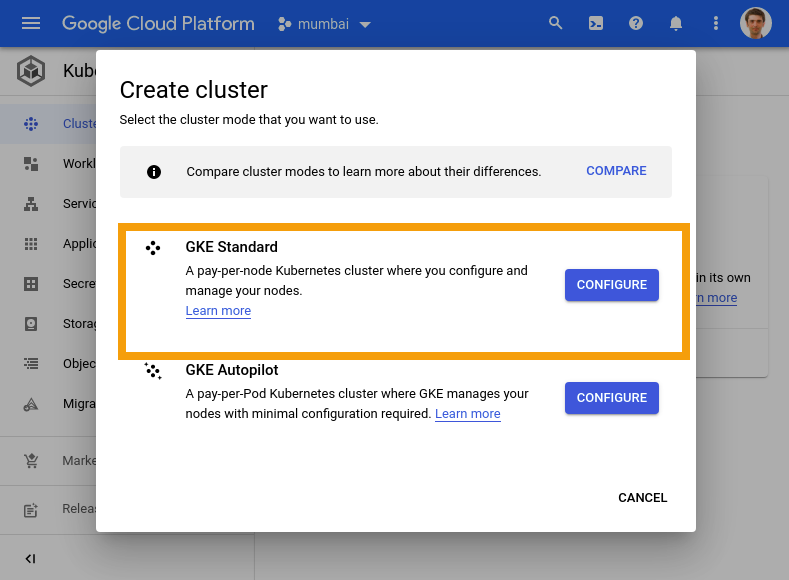Viewport: 789px width, 580px height.
Task: Activate Cloud Shell terminal icon
Action: pyautogui.click(x=596, y=23)
